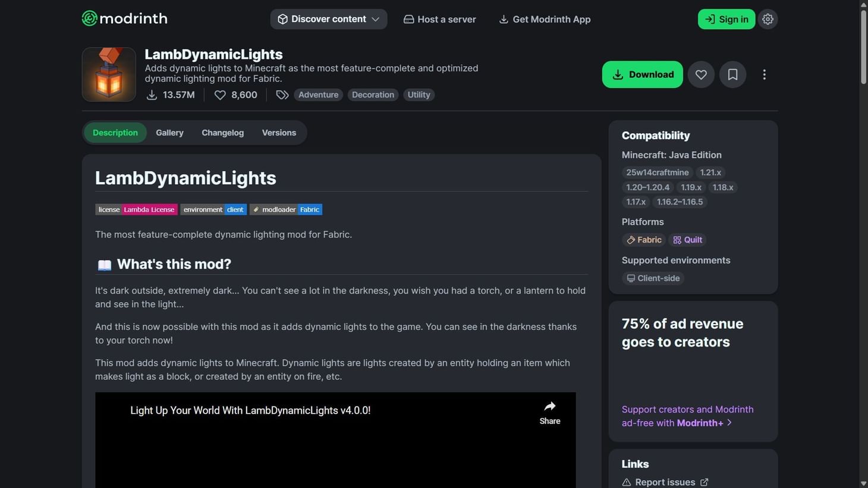
Task: Select the 1.21.x compatibility tag
Action: pos(710,172)
